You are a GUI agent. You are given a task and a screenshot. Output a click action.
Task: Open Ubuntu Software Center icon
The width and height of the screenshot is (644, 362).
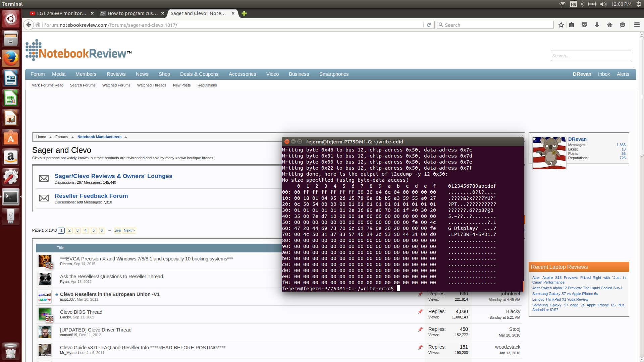tap(11, 137)
